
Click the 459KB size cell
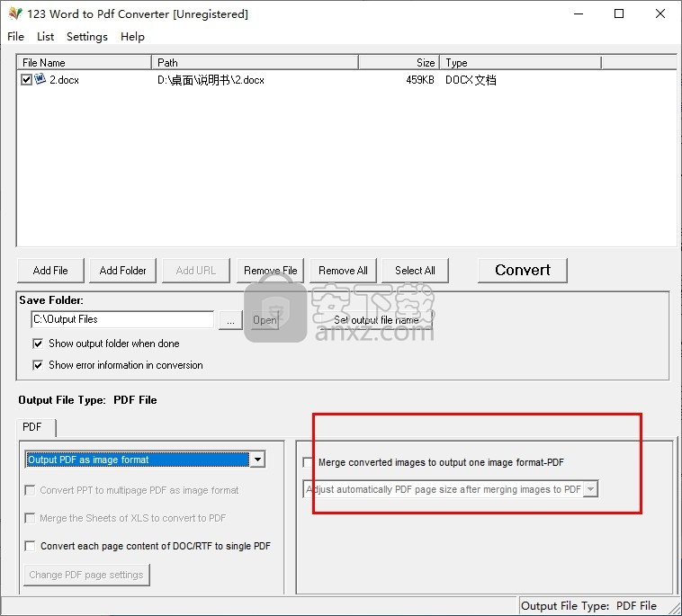[x=419, y=80]
